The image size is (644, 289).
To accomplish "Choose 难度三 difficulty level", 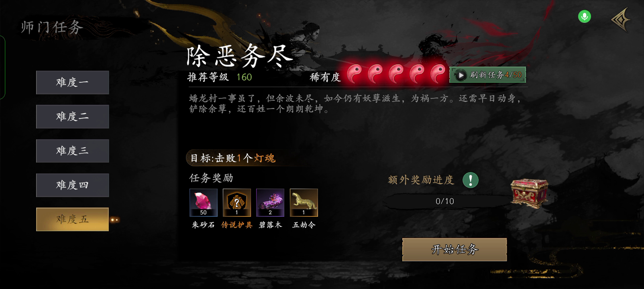I will tap(72, 151).
